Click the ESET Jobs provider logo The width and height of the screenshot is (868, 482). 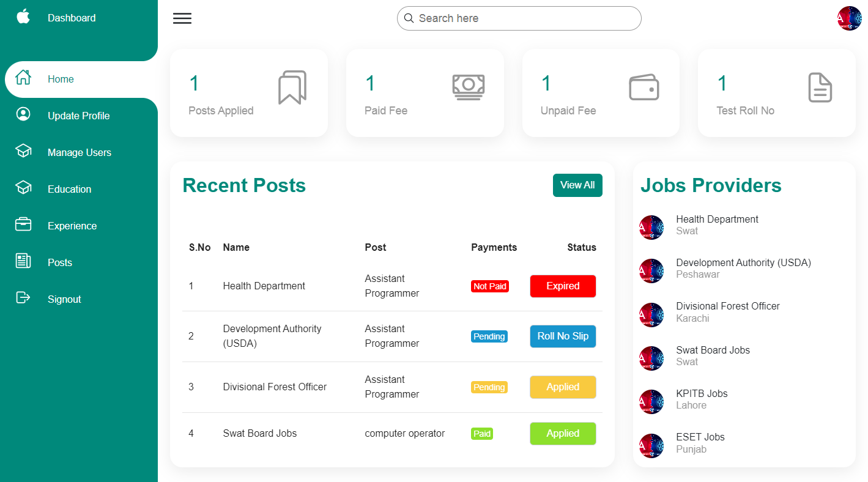pos(651,446)
